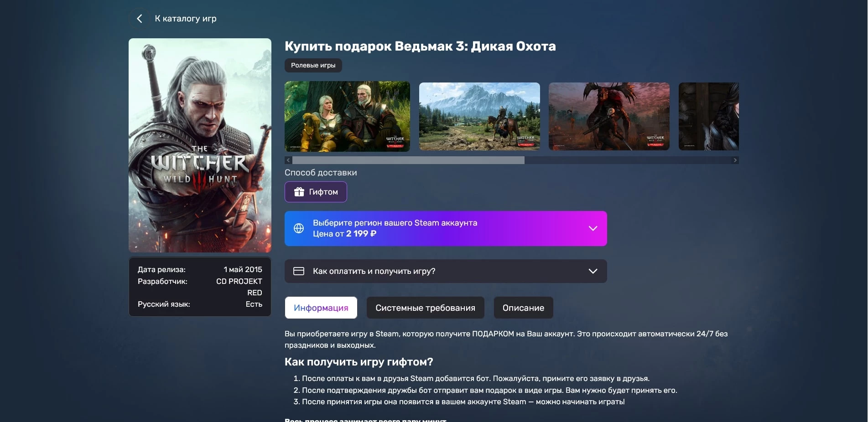Click the left arrow of the screenshot gallery
This screenshot has width=868, height=422.
point(288,160)
